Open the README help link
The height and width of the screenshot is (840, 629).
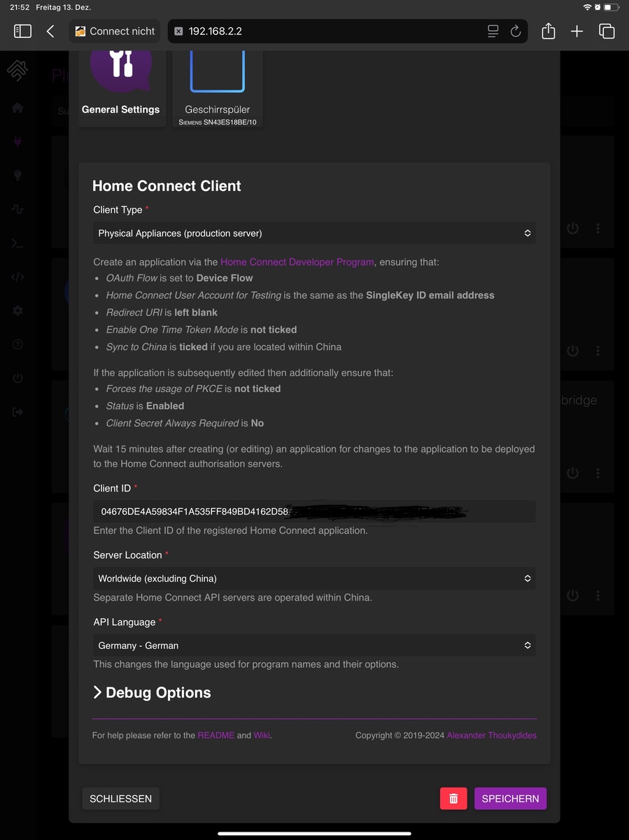[x=215, y=736]
